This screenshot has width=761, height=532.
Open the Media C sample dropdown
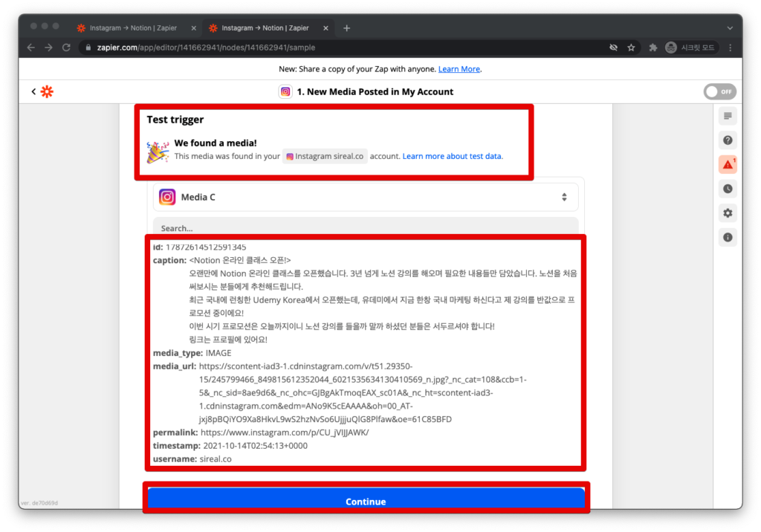(x=366, y=197)
